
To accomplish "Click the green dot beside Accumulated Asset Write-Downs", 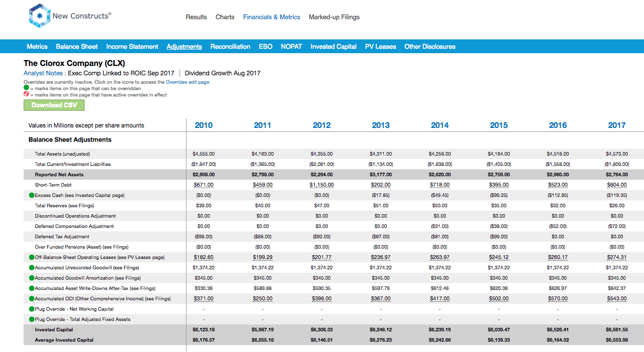I will [31, 288].
